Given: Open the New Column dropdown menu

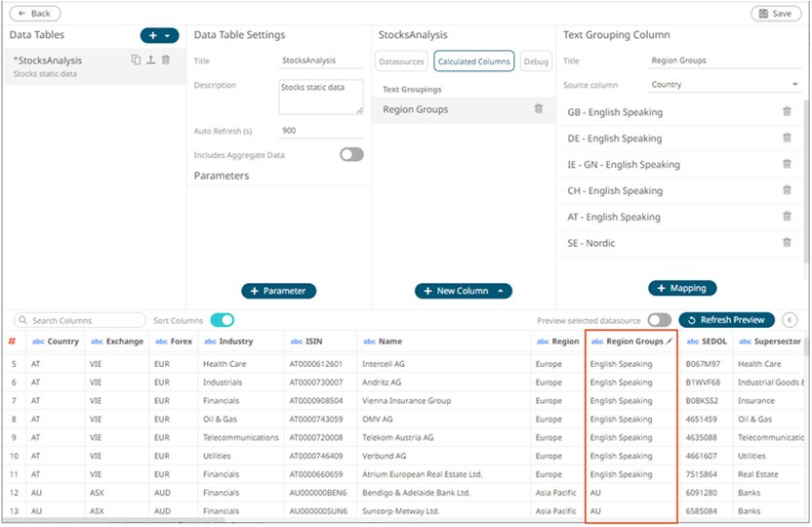Looking at the screenshot, I should (x=501, y=291).
